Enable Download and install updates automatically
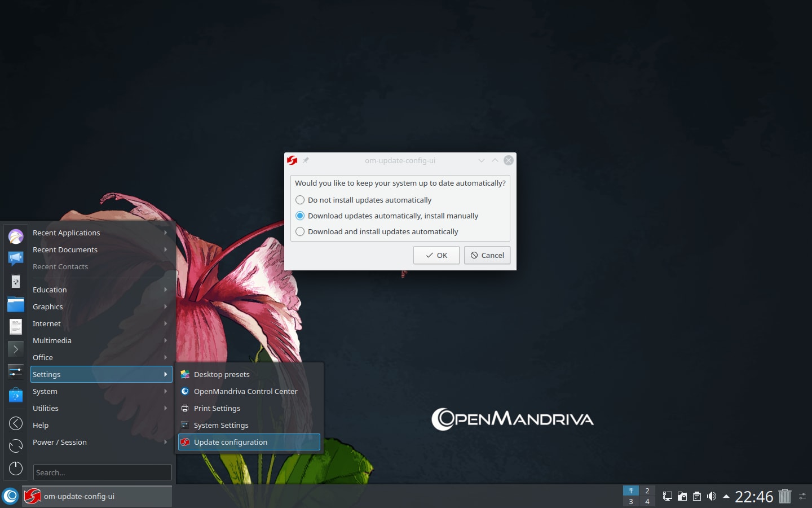 point(377,231)
